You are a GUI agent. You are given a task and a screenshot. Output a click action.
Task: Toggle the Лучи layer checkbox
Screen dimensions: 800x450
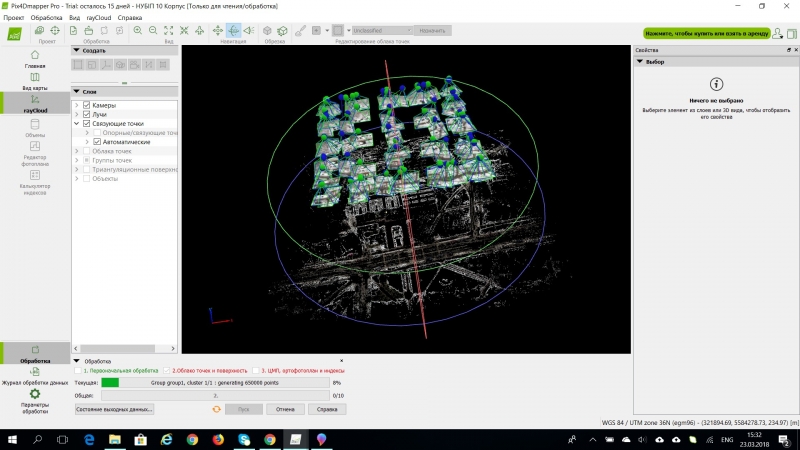click(87, 115)
